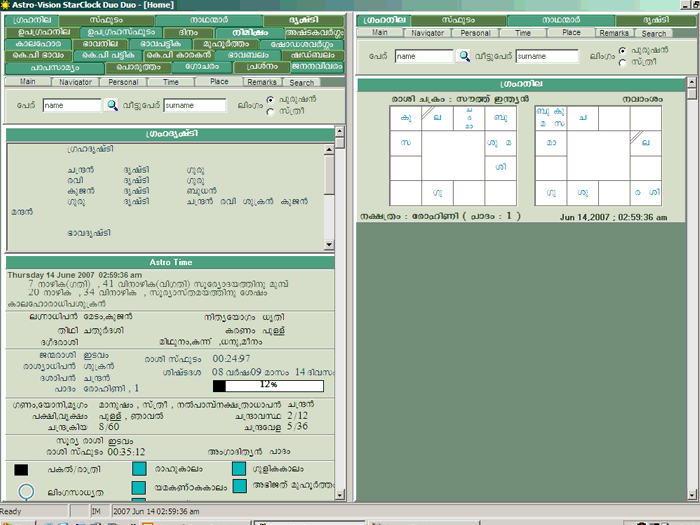The image size is (700, 525).
Task: Open the കാലഹോര view
Action: [x=38, y=44]
